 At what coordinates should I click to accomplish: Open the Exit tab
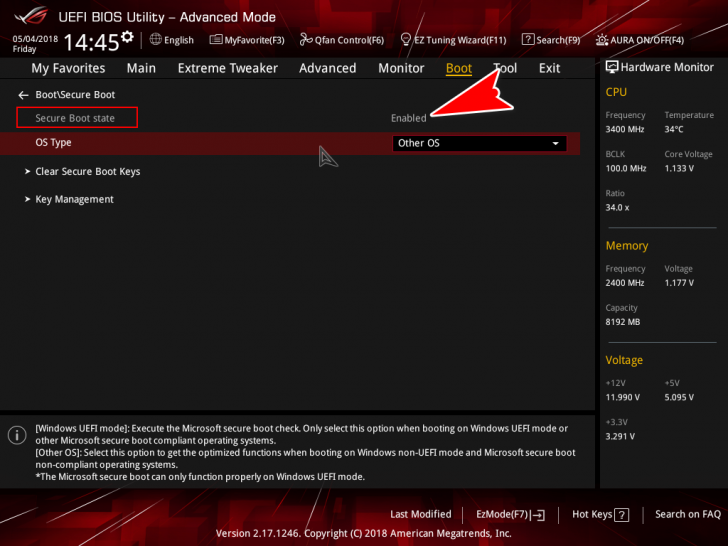[x=549, y=68]
